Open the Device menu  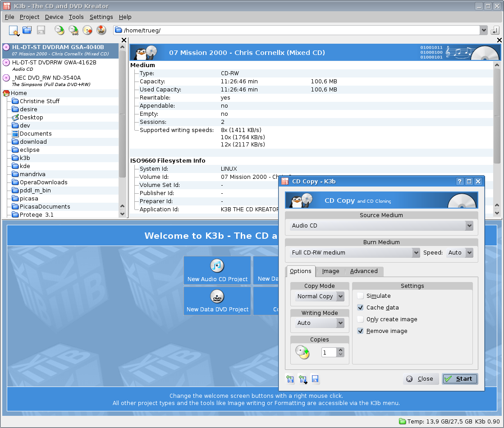pyautogui.click(x=54, y=17)
